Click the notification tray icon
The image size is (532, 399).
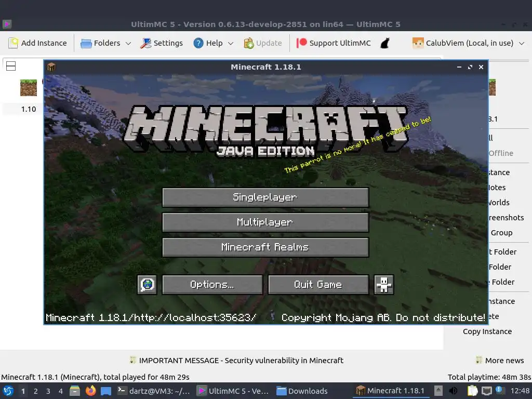(x=499, y=390)
